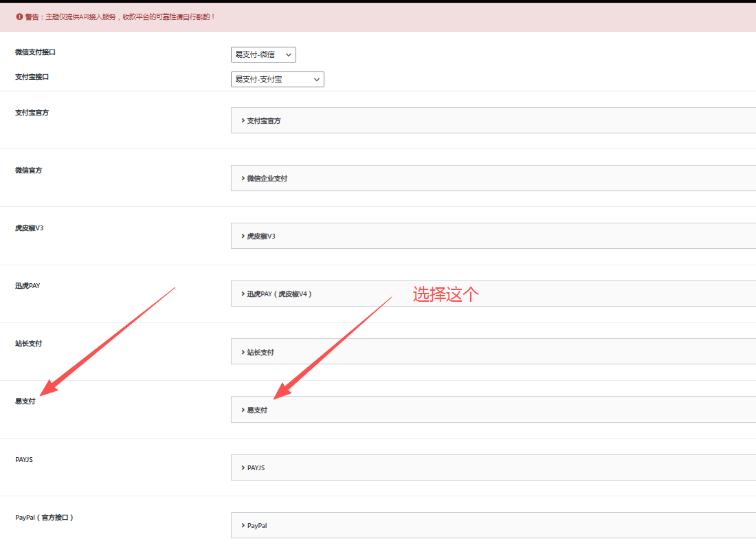Open the 支付宝接口 dropdown showing 易支付-支付宝
This screenshot has width=756, height=552.
click(x=277, y=80)
